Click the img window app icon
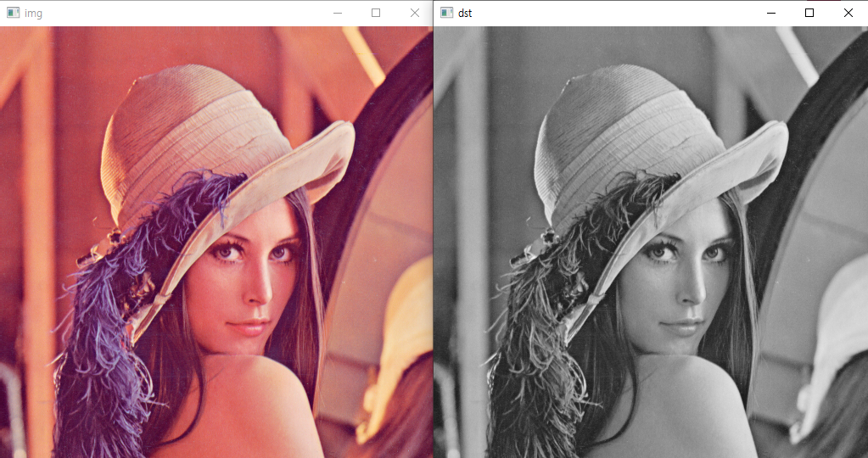868x458 pixels. tap(13, 13)
